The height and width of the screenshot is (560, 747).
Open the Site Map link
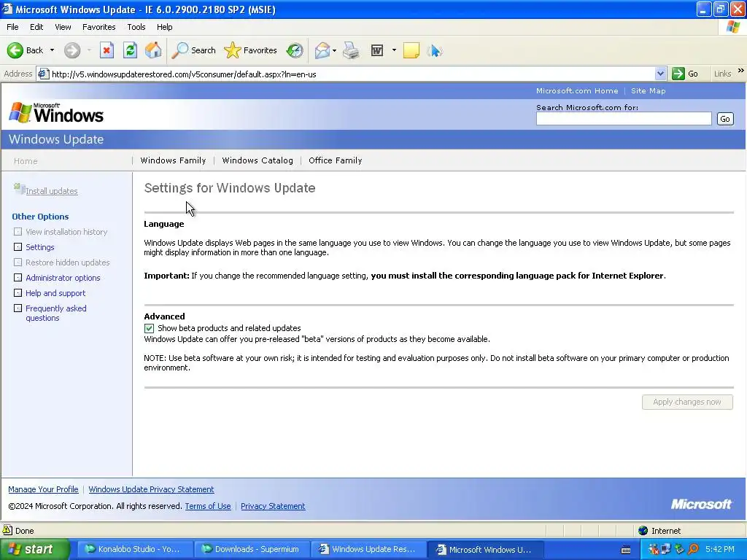pyautogui.click(x=648, y=90)
